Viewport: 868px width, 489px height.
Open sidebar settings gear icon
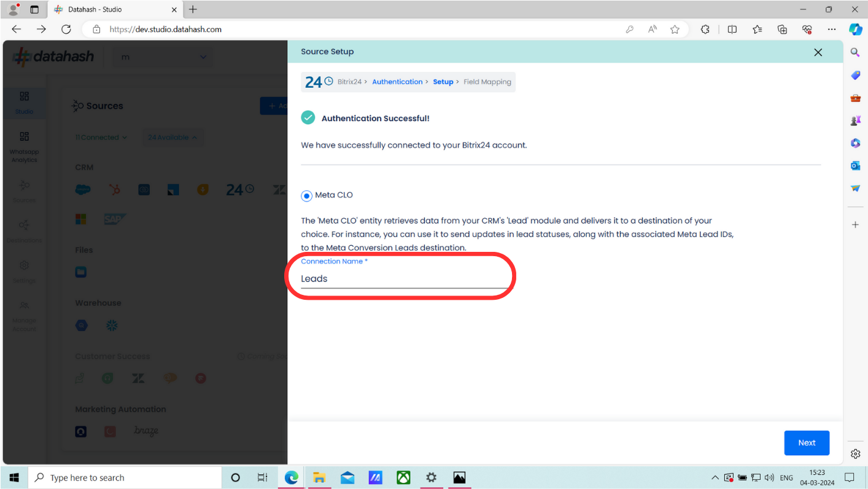(x=855, y=454)
